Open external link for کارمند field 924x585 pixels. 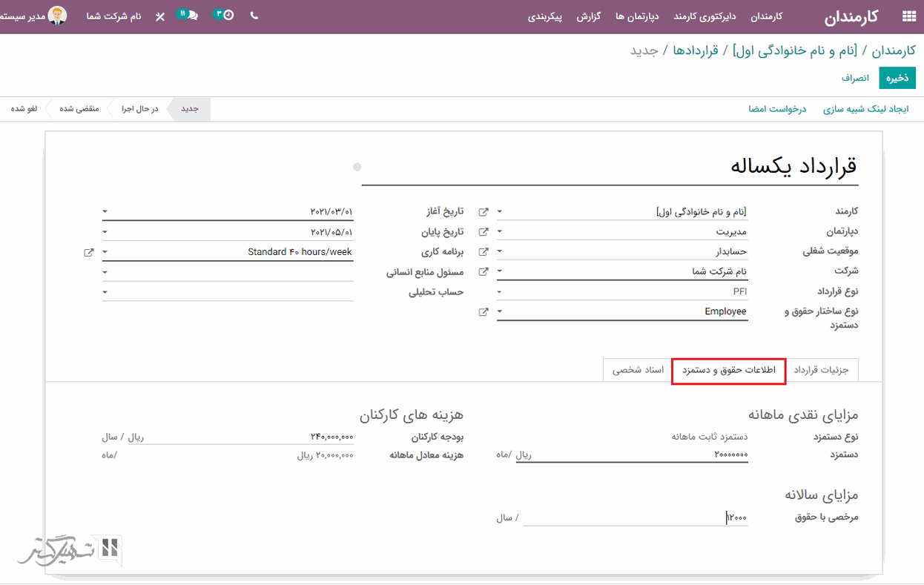click(x=484, y=212)
